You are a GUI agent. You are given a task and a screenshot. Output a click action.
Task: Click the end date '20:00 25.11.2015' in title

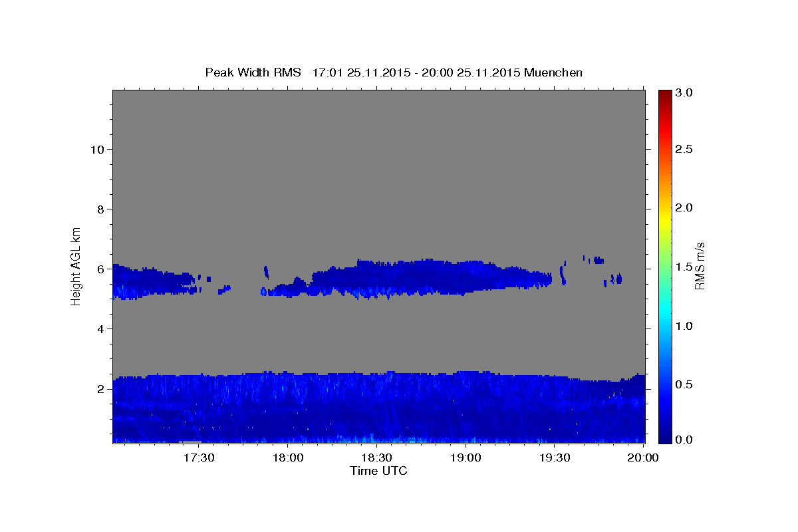pos(470,72)
